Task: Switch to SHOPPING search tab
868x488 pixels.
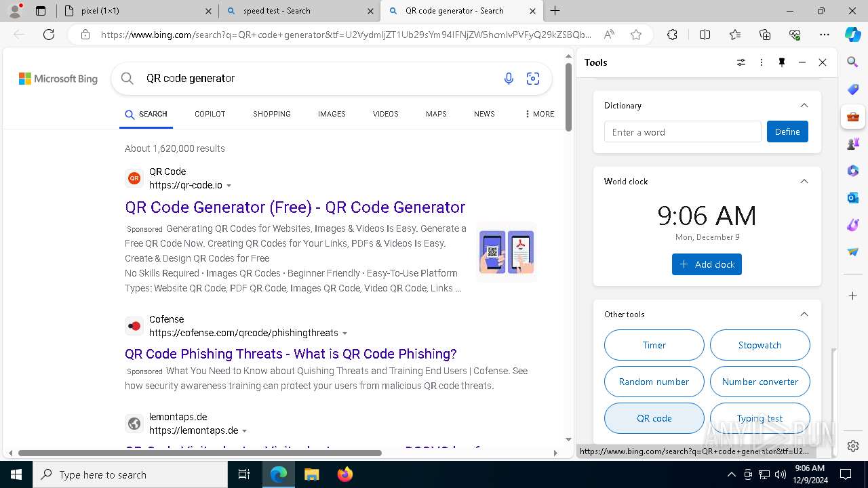Action: point(272,114)
